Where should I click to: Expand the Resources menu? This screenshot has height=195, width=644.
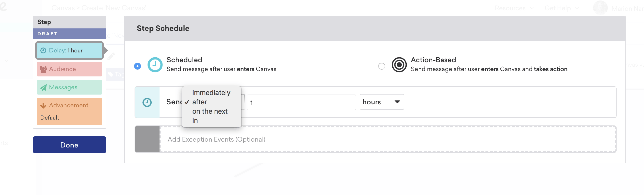click(514, 8)
